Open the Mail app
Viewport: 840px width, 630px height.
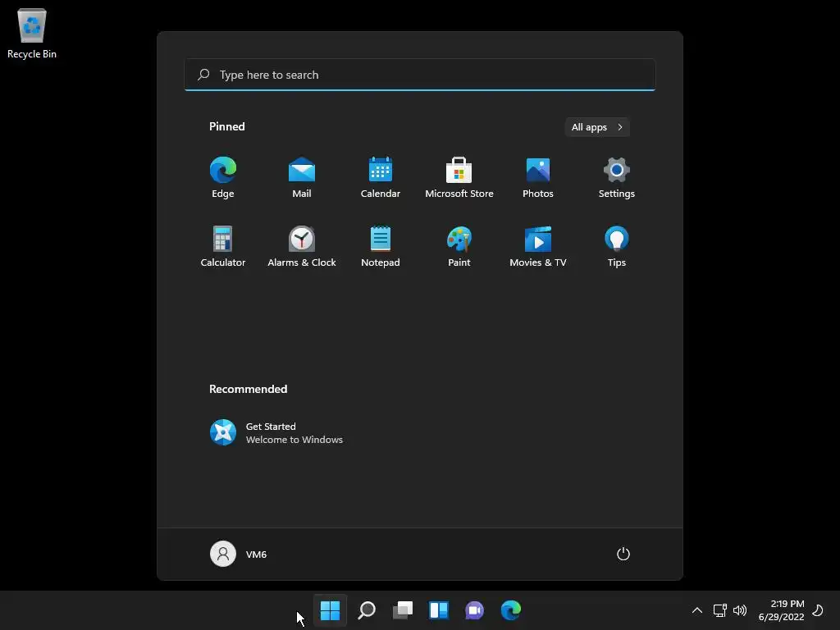tap(302, 177)
